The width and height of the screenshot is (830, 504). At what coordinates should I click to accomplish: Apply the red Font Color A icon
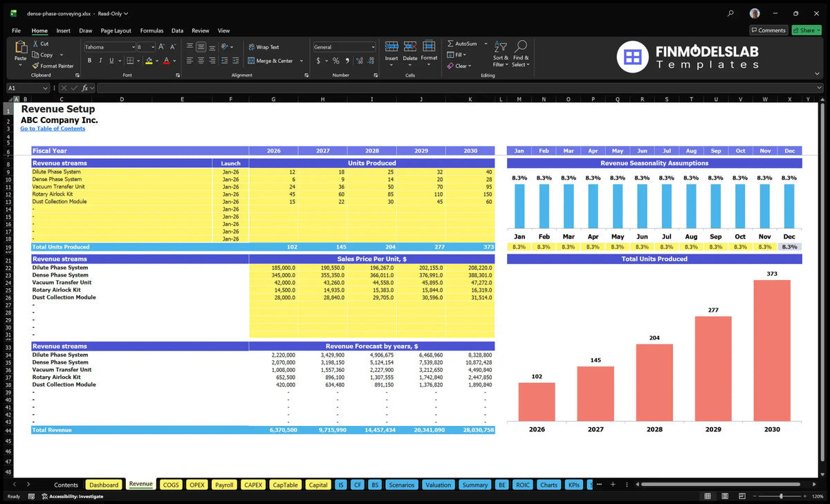(166, 61)
